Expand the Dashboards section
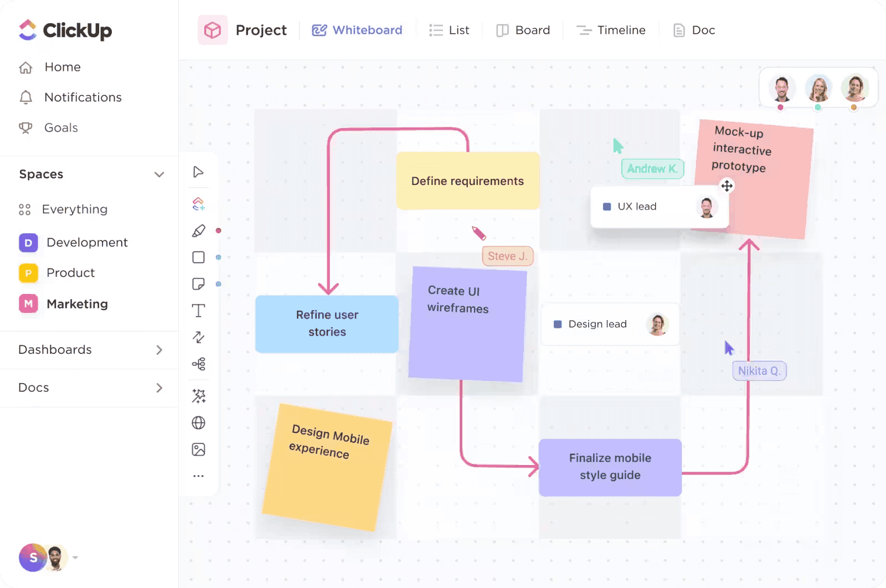Image resolution: width=886 pixels, height=588 pixels. point(159,349)
